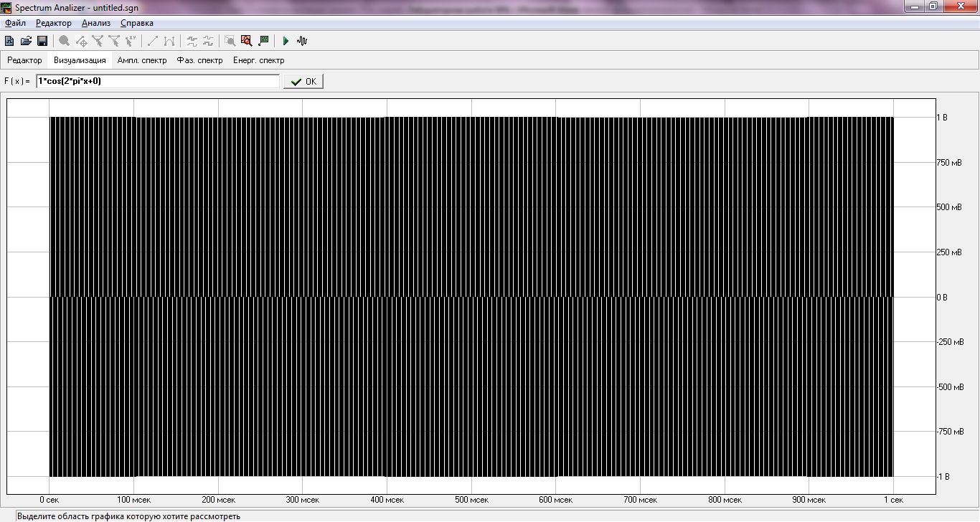Viewport: 980px width, 522px height.
Task: Click the first funnel cursor tool
Action: pos(98,41)
